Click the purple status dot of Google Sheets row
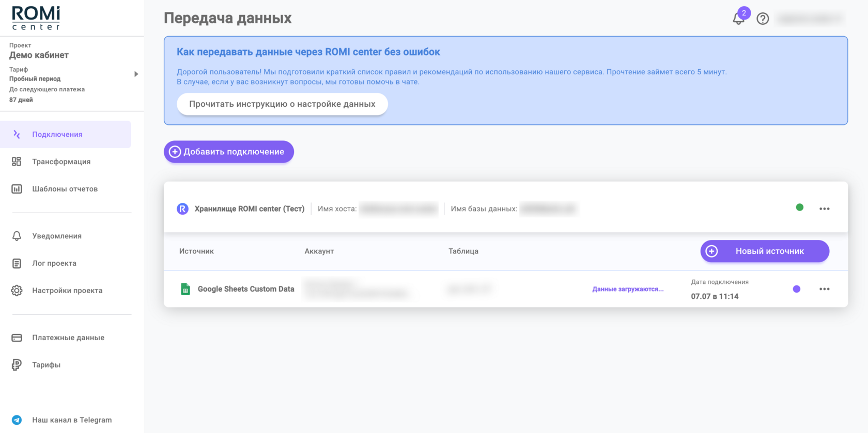The image size is (868, 433). tap(797, 289)
